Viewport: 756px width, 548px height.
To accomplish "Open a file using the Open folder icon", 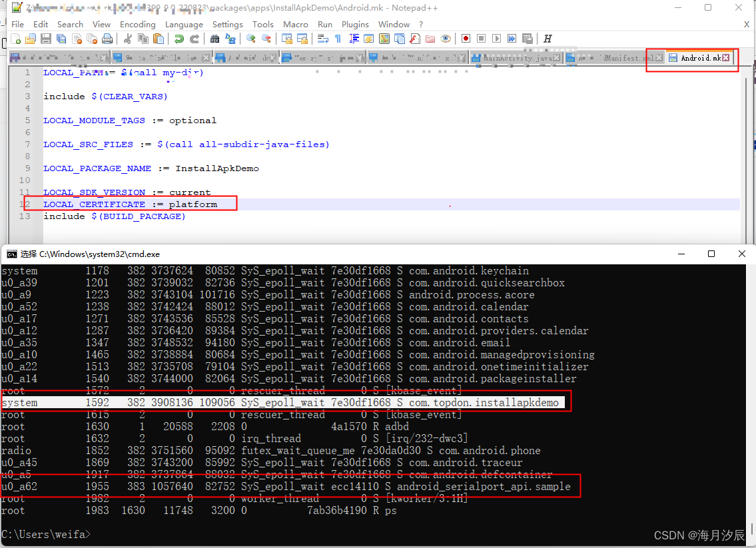I will 31,39.
